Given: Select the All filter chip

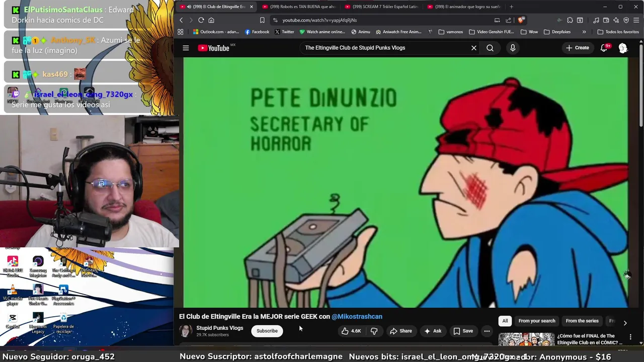Looking at the screenshot, I should click(x=505, y=321).
